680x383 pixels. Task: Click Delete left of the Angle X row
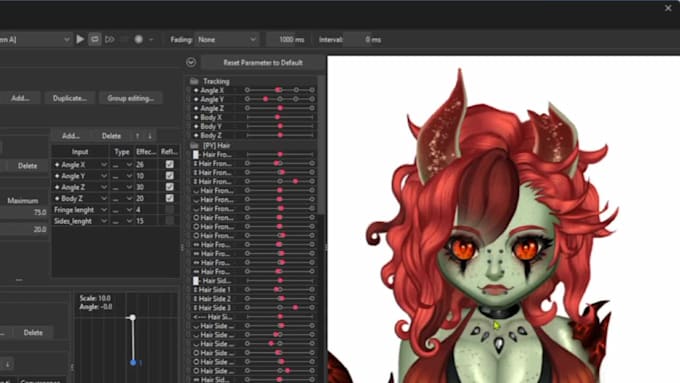[x=27, y=166]
